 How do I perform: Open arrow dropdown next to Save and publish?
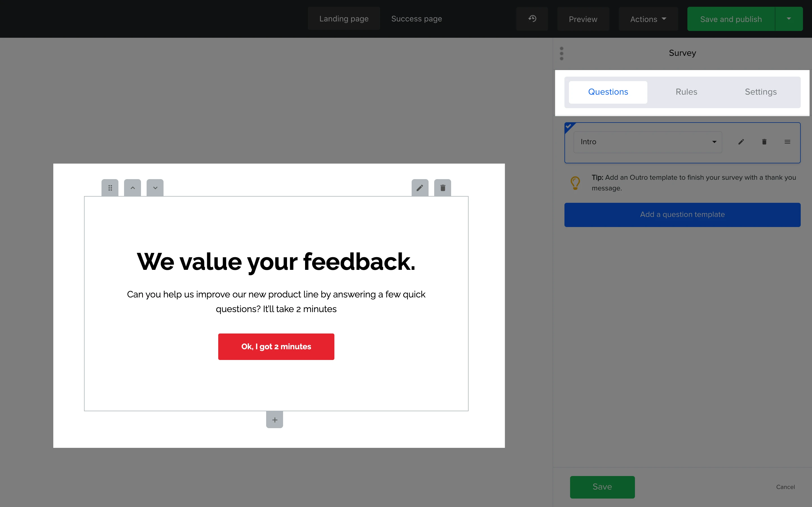pos(789,19)
